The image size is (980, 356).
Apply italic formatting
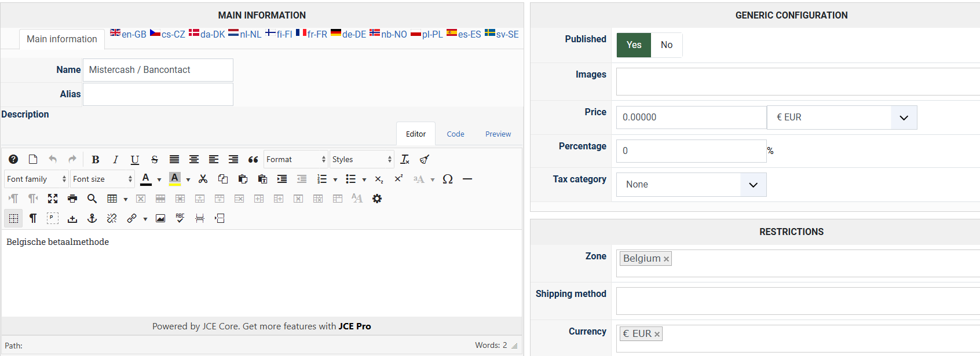click(x=115, y=159)
